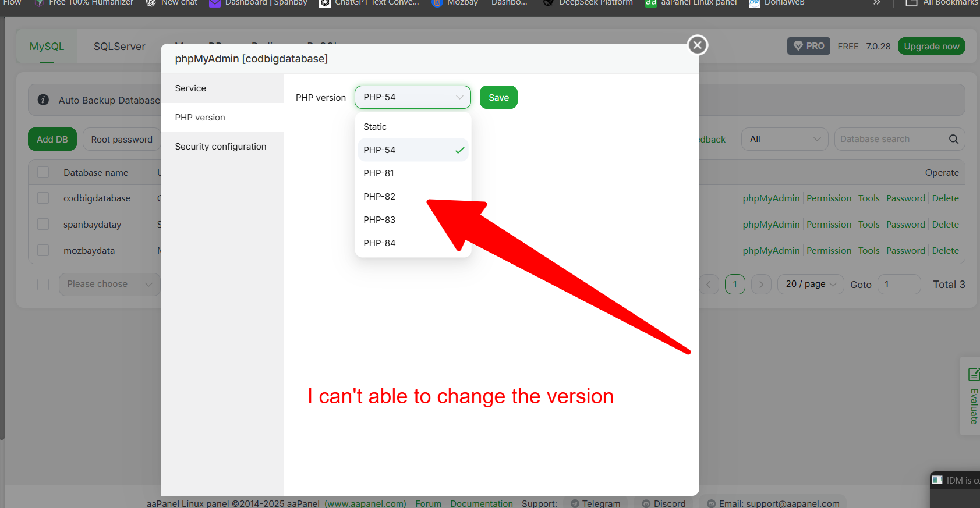The height and width of the screenshot is (508, 980).
Task: Tick the spanbaydatay row checkbox
Action: pos(43,225)
